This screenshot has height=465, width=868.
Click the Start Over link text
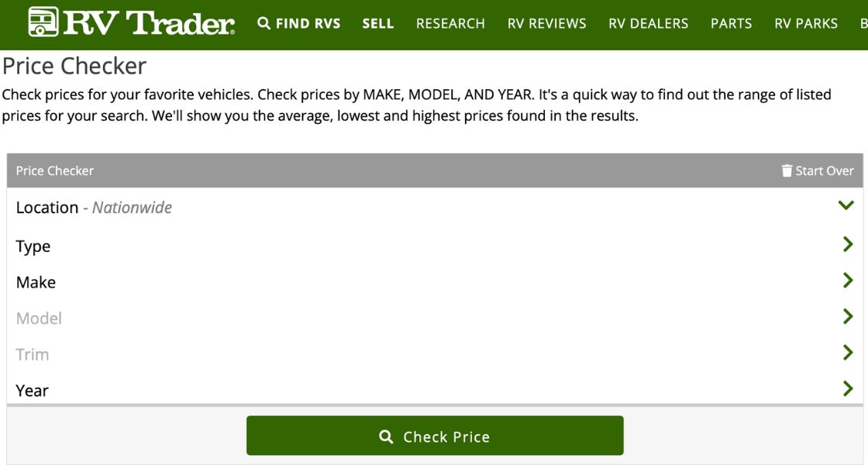click(825, 170)
